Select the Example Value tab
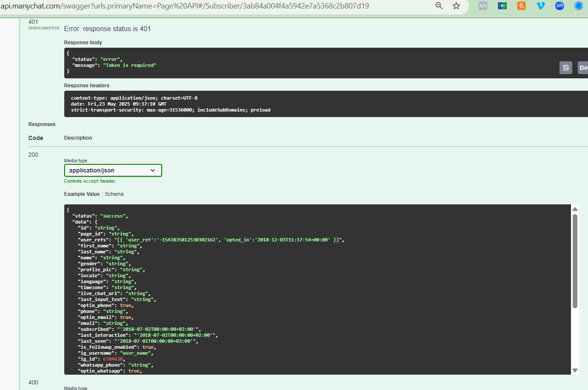The width and height of the screenshot is (588, 390). [x=82, y=194]
